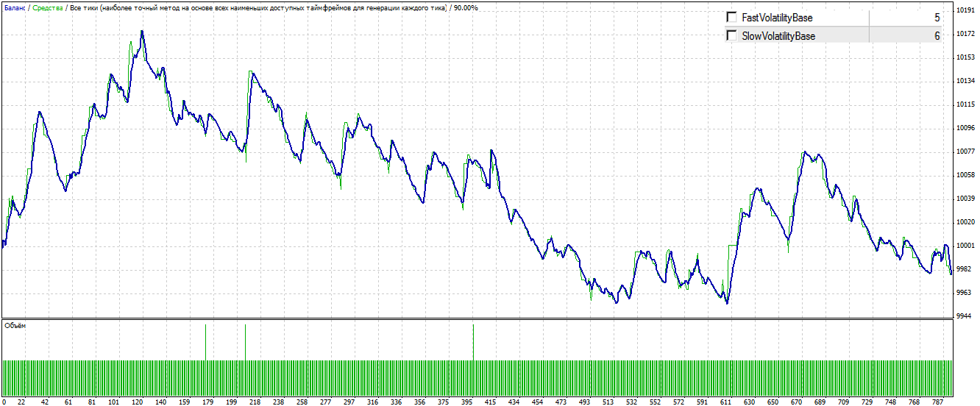Click trade number 22 on bottom axis
This screenshot has width=980, height=406.
21,402
